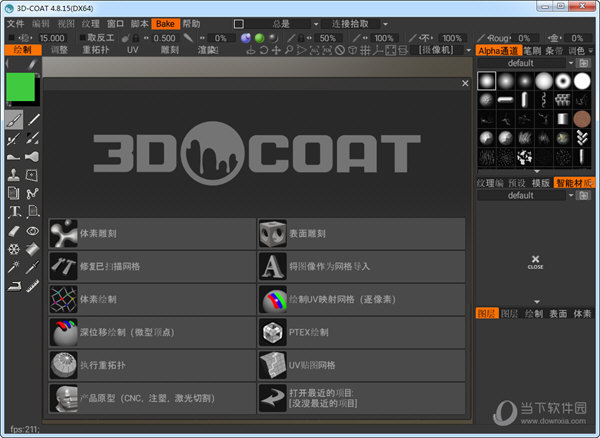This screenshot has width=600, height=438.
Task: Open the 脚本 (Script) menu
Action: (x=139, y=24)
